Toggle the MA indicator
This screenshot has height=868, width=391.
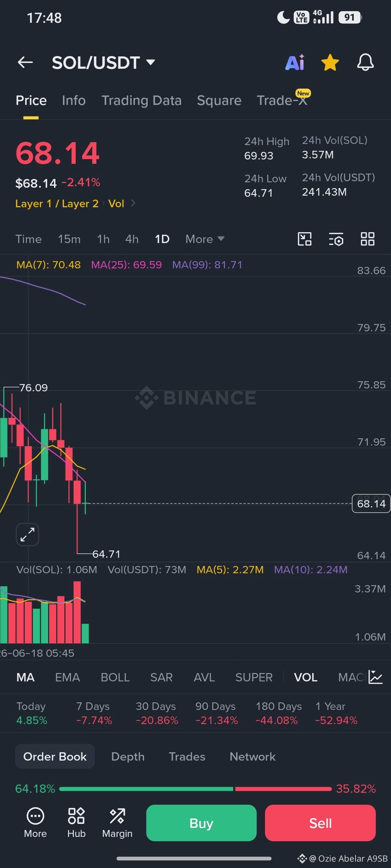pyautogui.click(x=25, y=677)
